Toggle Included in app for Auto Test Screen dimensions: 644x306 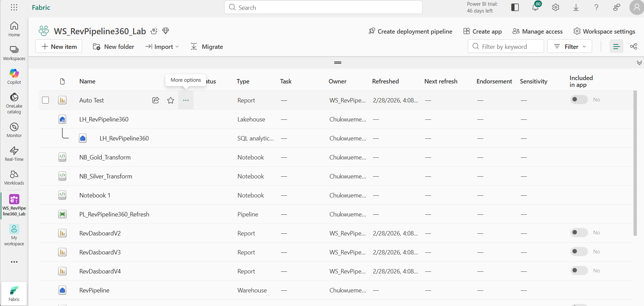tap(579, 100)
